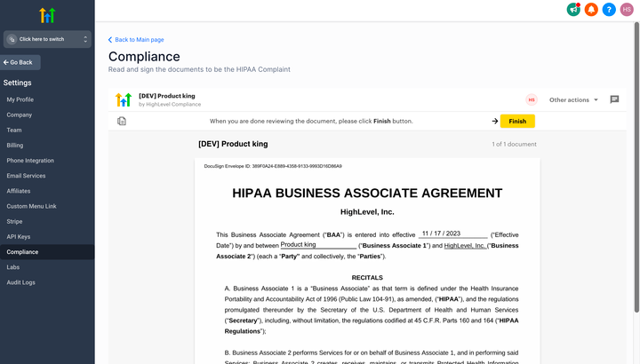The width and height of the screenshot is (640, 364).
Task: Click the HighLevel arrows logo in sidebar
Action: [47, 15]
